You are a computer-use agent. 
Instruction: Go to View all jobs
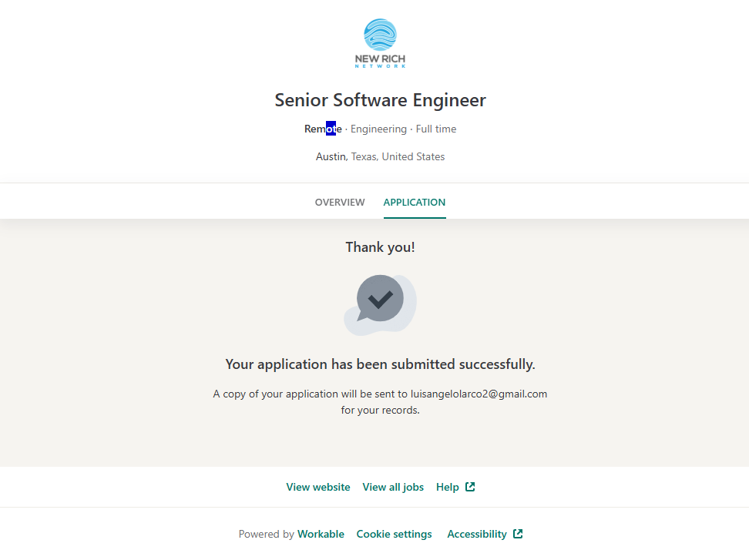pos(393,487)
